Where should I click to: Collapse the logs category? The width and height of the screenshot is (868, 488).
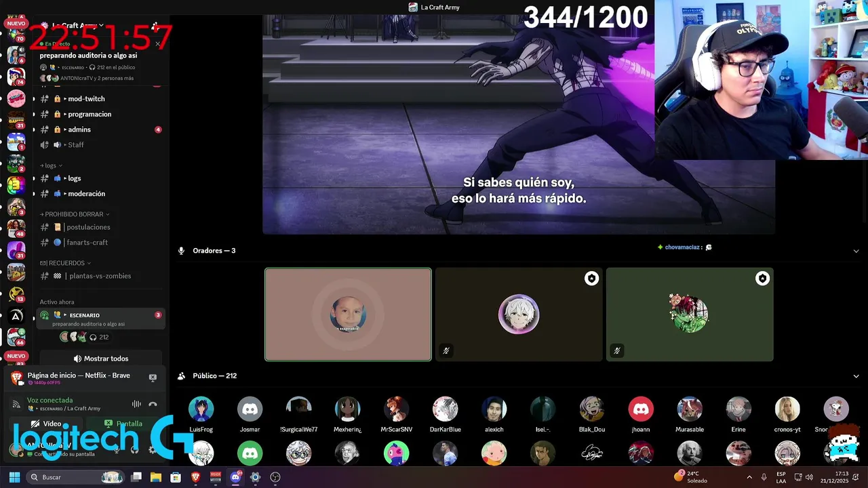[52, 165]
